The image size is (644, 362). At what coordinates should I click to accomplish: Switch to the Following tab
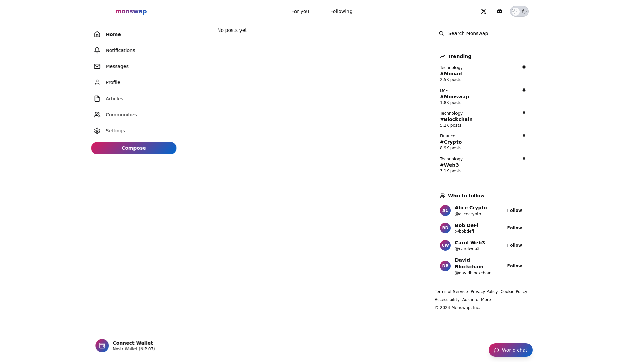click(341, 11)
